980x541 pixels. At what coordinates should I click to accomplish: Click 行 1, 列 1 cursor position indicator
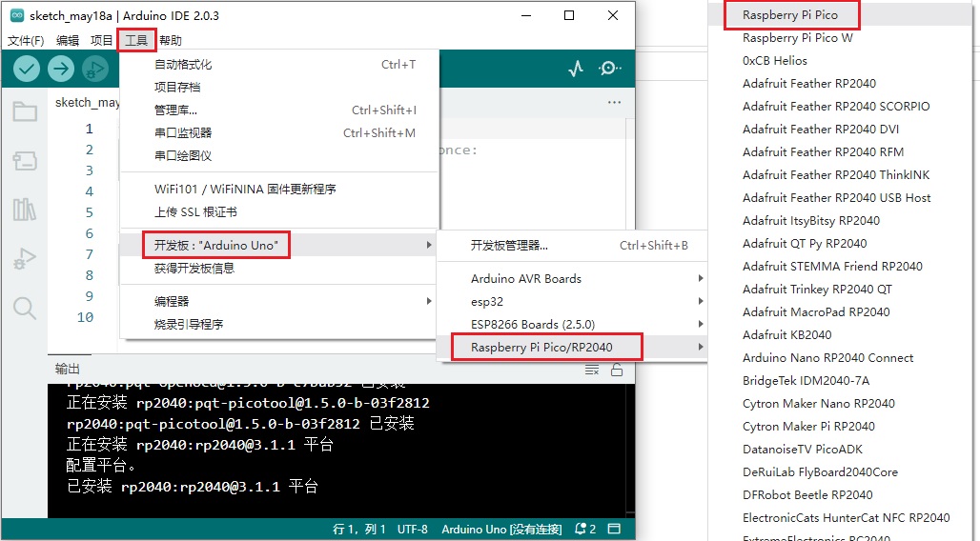point(358,530)
